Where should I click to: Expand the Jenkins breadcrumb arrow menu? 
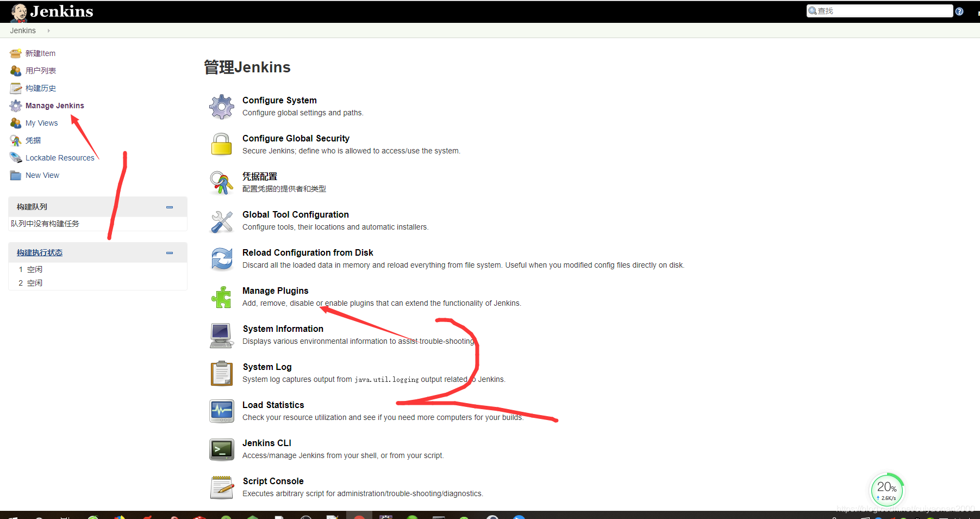point(49,30)
